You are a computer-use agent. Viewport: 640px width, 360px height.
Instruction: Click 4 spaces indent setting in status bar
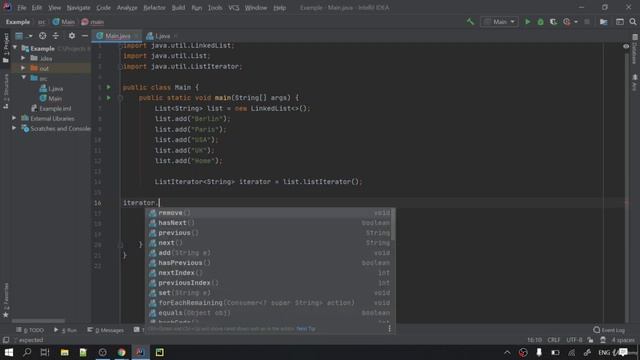pyautogui.click(x=622, y=340)
